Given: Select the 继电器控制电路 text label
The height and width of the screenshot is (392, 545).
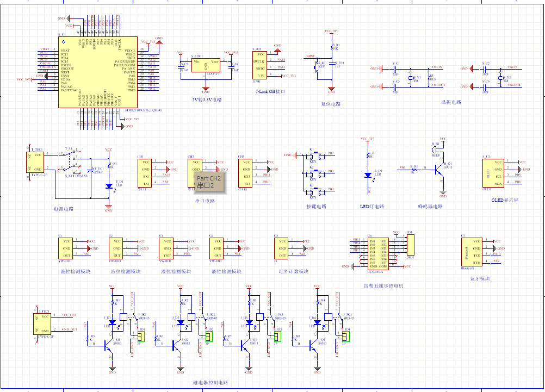Looking at the screenshot, I should 210,383.
